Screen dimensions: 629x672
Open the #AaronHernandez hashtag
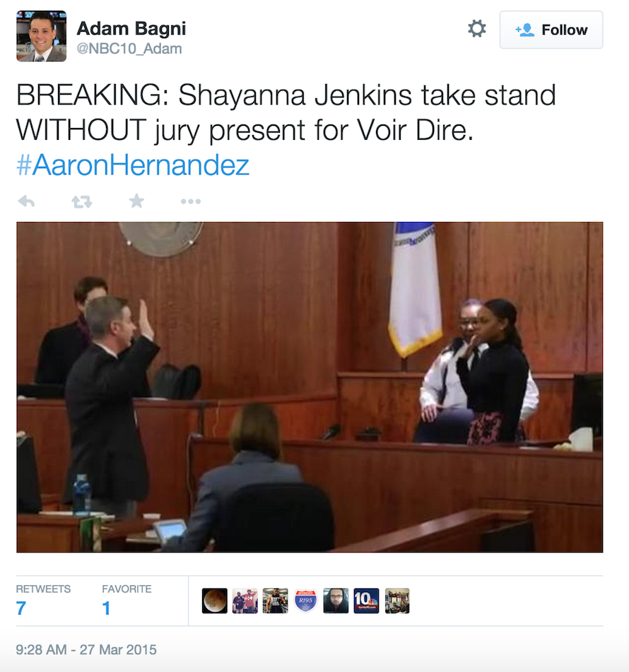132,165
